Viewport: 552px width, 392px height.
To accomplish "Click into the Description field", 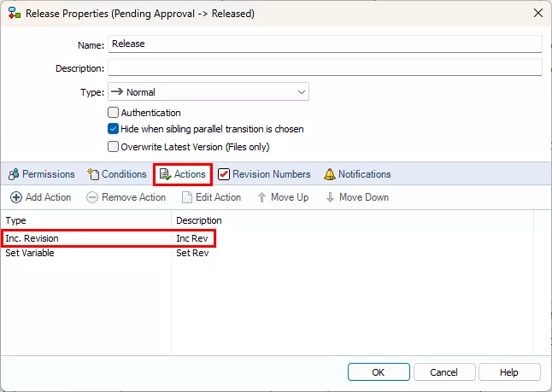I will point(325,67).
